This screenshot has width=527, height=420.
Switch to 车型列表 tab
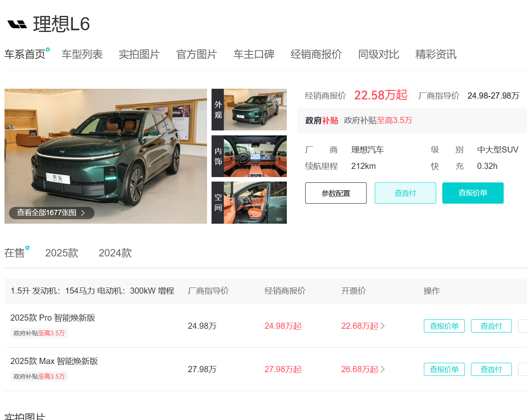tap(82, 54)
